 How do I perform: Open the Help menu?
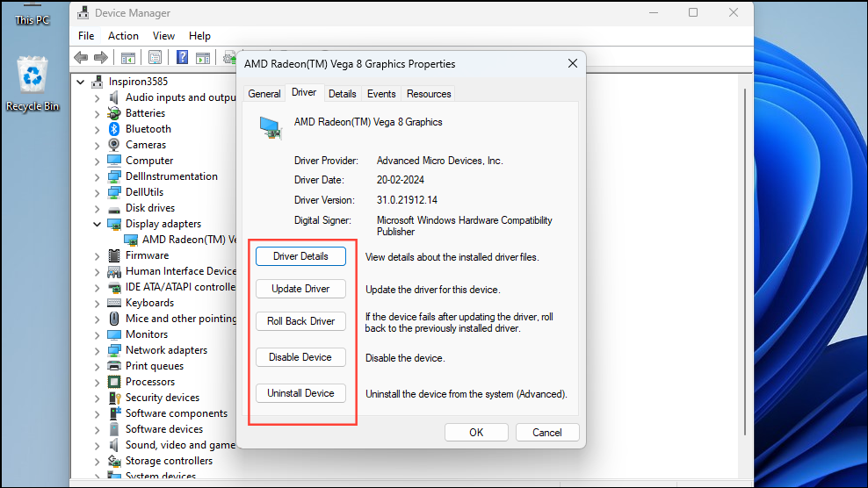tap(199, 36)
